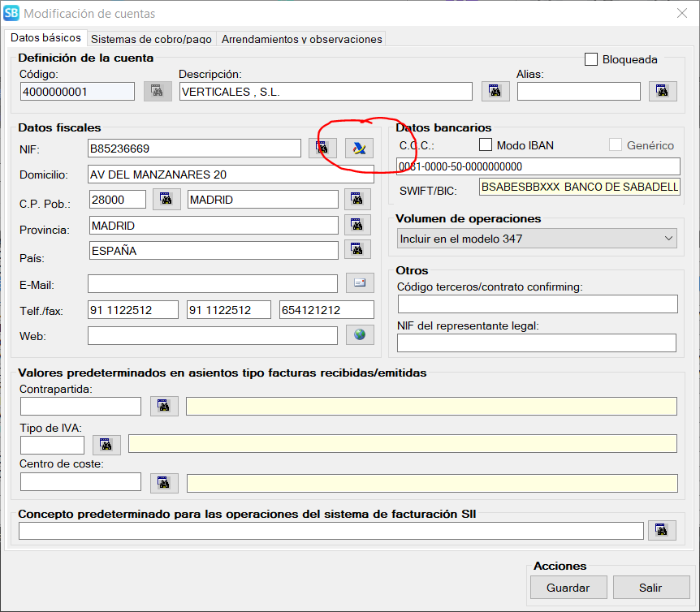Click search icon beside Tipo de IVA
This screenshot has width=700, height=612.
(106, 445)
